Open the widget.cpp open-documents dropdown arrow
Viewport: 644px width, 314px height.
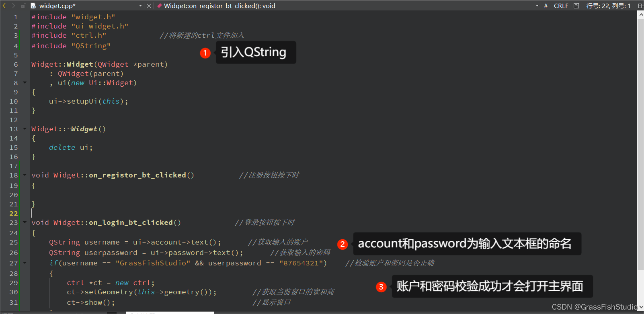click(140, 6)
